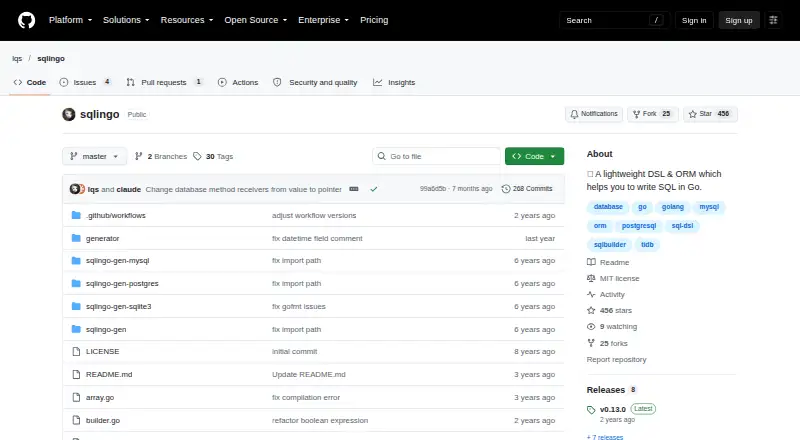This screenshot has height=440, width=800.
Task: Open the command palette icon beside Sign up
Action: click(x=773, y=20)
